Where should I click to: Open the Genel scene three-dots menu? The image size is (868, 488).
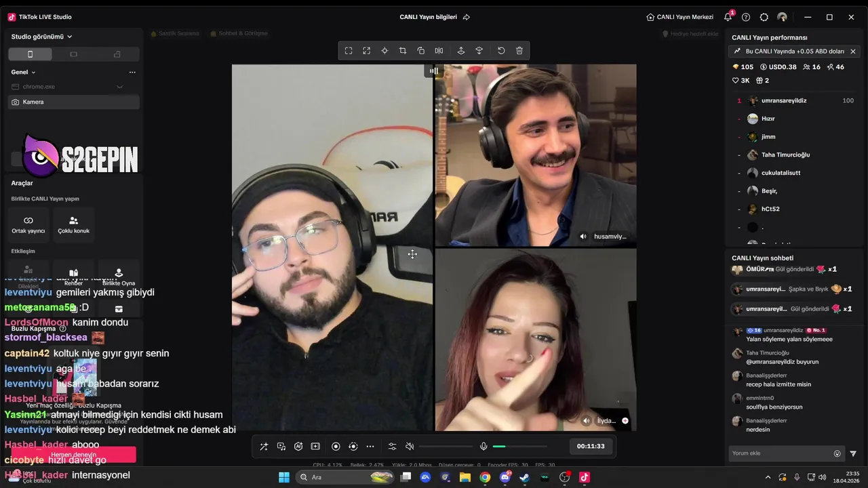(132, 72)
